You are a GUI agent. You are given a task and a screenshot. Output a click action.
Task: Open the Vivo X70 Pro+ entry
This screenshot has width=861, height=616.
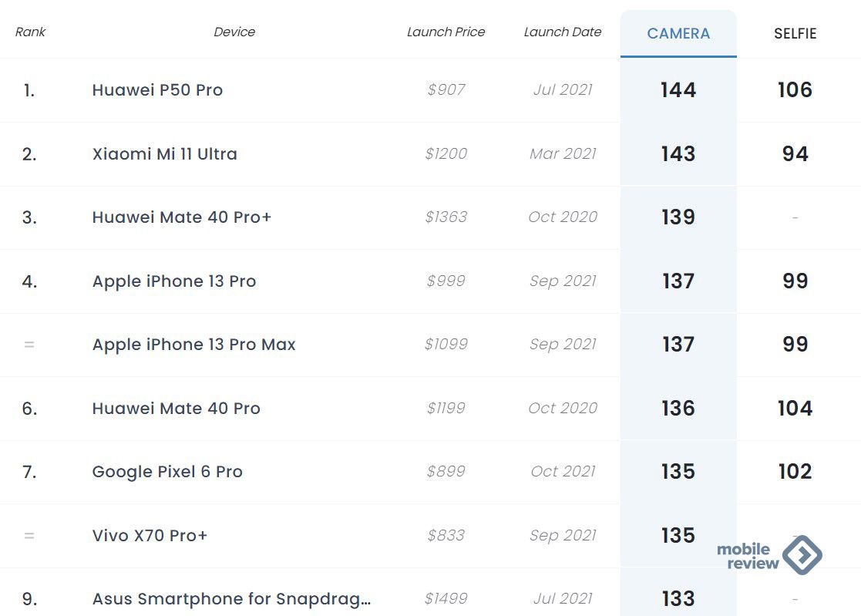pyautogui.click(x=150, y=535)
